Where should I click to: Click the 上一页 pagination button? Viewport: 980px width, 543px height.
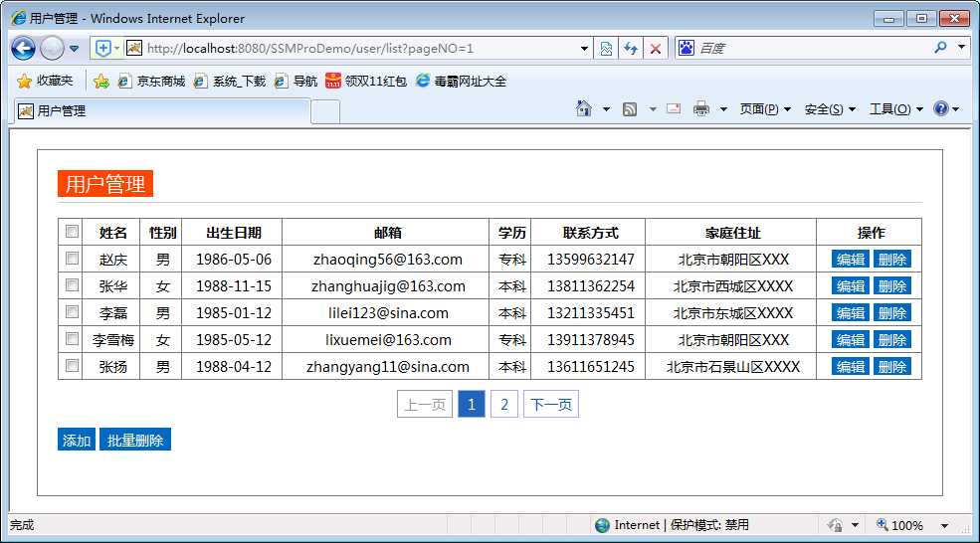point(425,405)
